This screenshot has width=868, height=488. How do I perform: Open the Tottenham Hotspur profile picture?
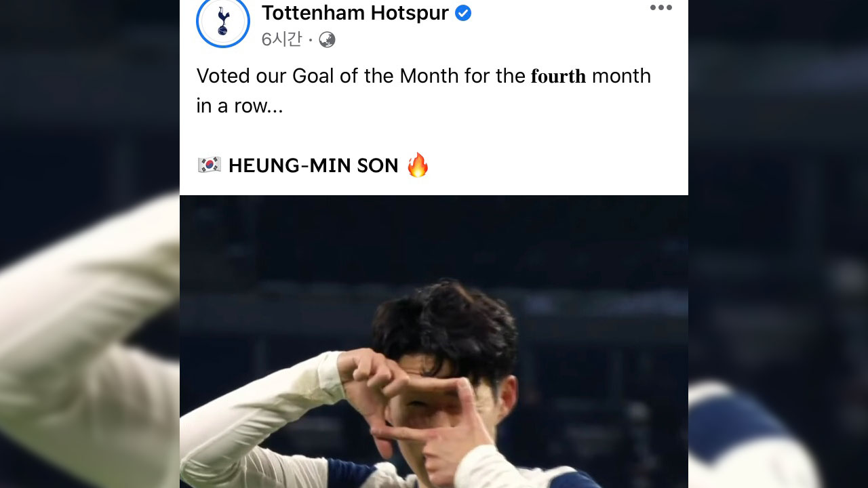[x=223, y=21]
